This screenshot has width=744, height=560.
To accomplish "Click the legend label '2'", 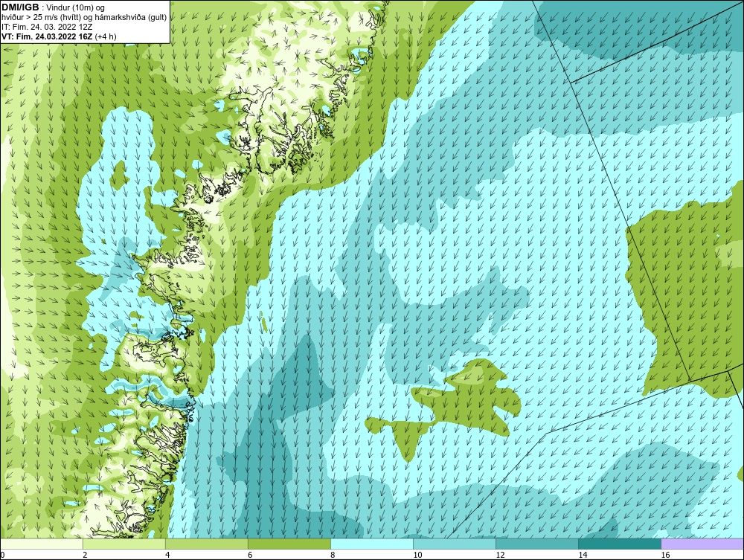I will 85,555.
